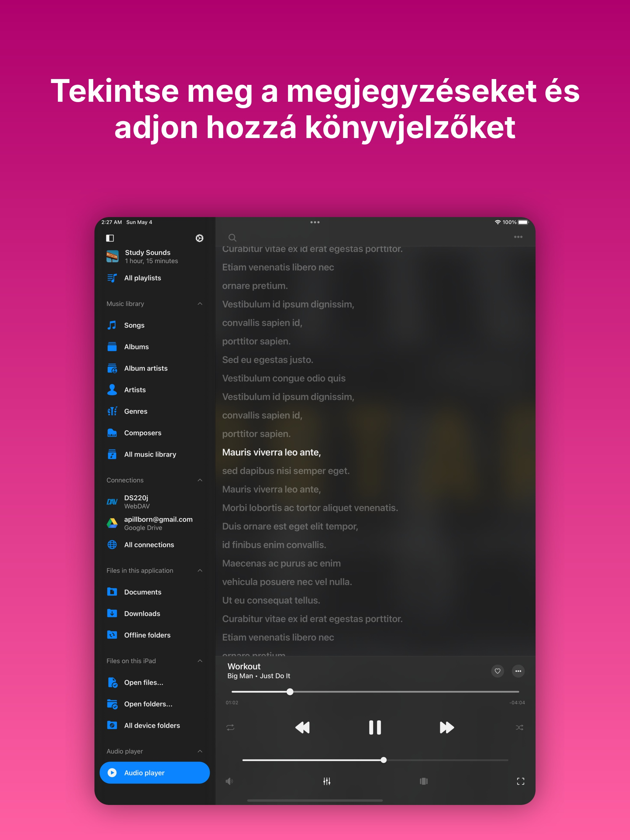630x840 pixels.
Task: Toggle shuffle mode
Action: pos(520,727)
